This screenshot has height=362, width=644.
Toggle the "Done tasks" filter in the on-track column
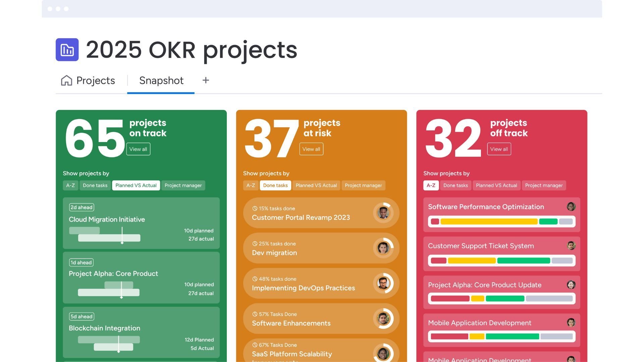pyautogui.click(x=95, y=185)
